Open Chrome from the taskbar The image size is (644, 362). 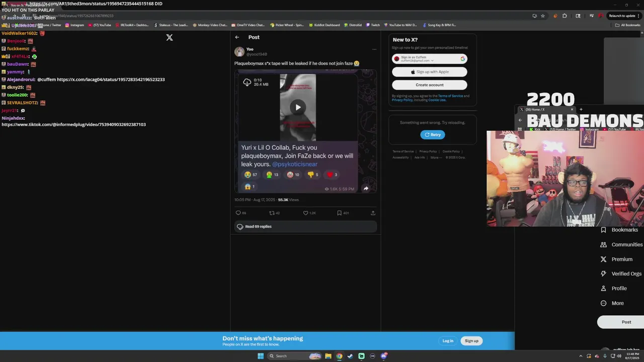pyautogui.click(x=339, y=356)
